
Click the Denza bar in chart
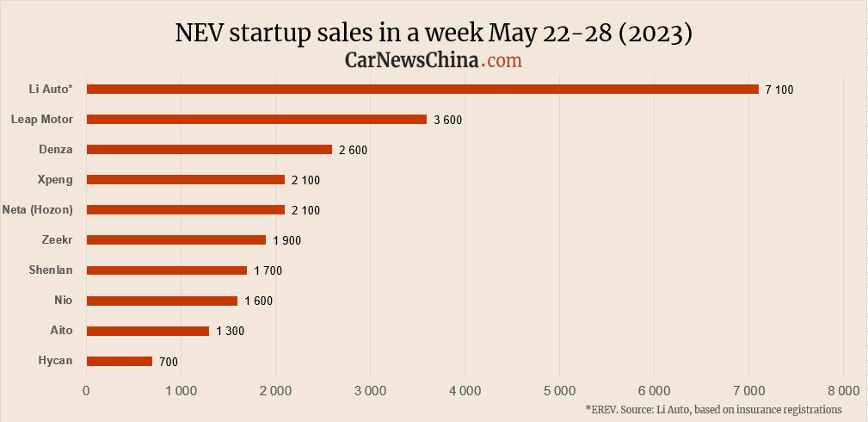click(x=209, y=150)
